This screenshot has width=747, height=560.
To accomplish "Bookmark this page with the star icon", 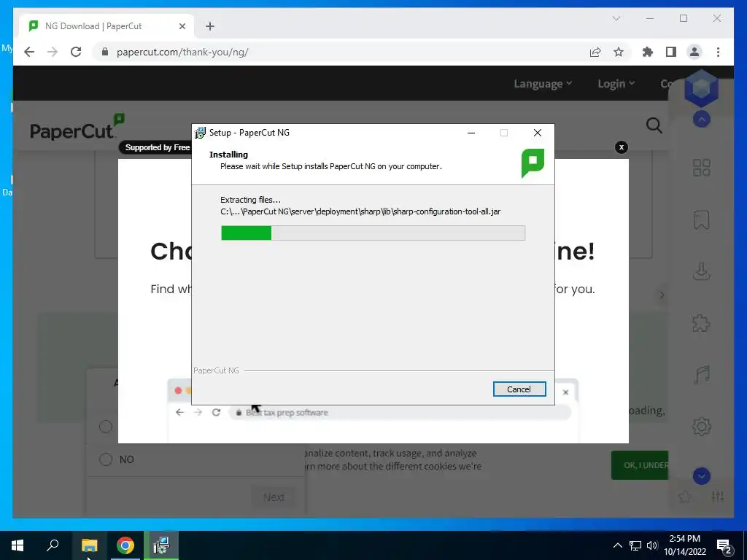I will coord(619,52).
